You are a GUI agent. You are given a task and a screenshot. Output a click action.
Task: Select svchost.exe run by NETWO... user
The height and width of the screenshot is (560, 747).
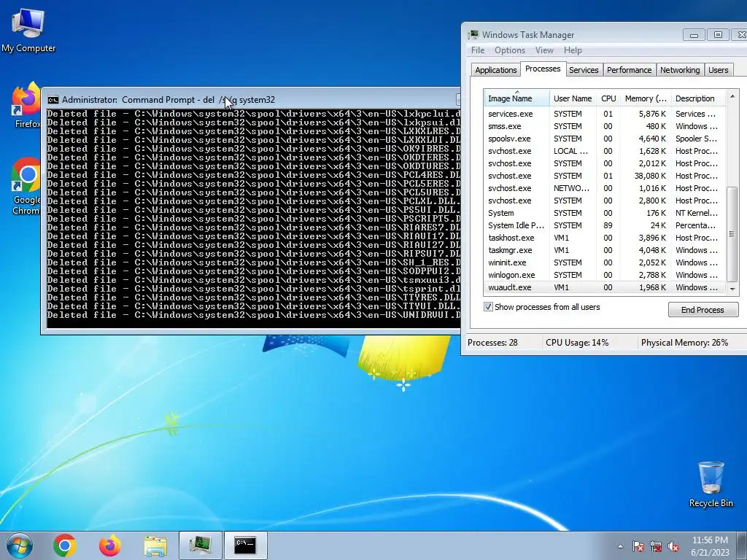[604, 188]
